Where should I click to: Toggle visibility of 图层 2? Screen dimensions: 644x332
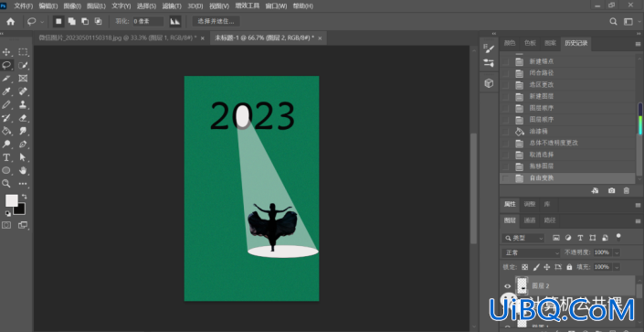[508, 286]
